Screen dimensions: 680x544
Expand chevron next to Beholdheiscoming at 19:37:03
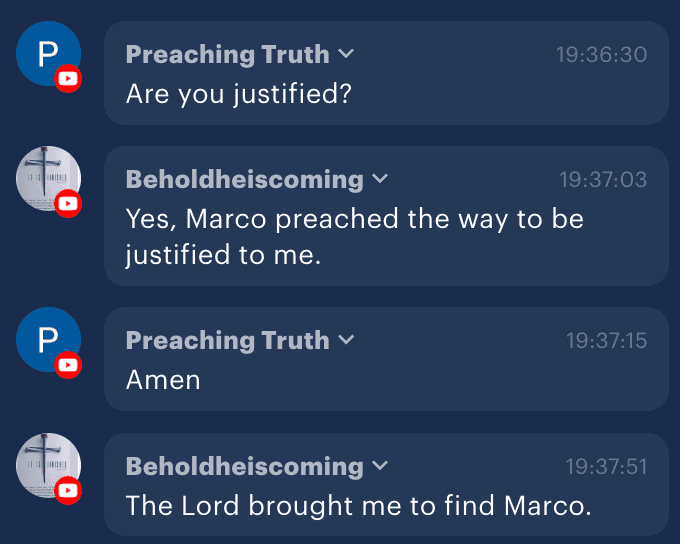pyautogui.click(x=380, y=178)
